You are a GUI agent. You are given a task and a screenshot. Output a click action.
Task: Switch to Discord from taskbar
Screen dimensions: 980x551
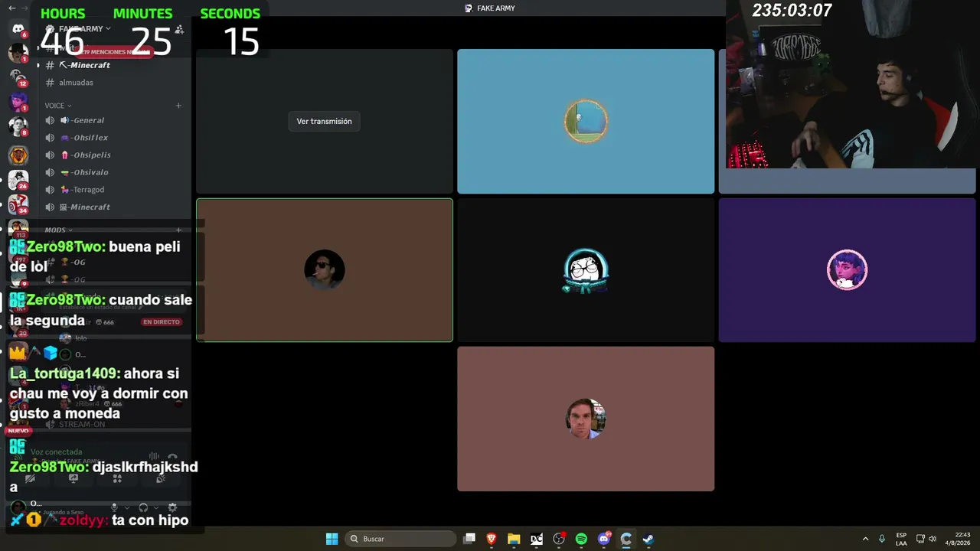604,539
